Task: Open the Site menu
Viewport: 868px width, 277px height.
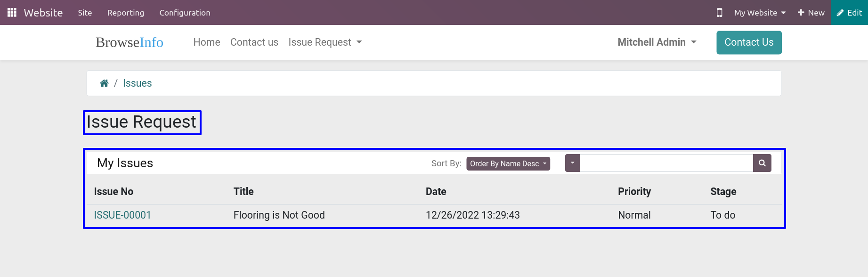Action: [85, 13]
